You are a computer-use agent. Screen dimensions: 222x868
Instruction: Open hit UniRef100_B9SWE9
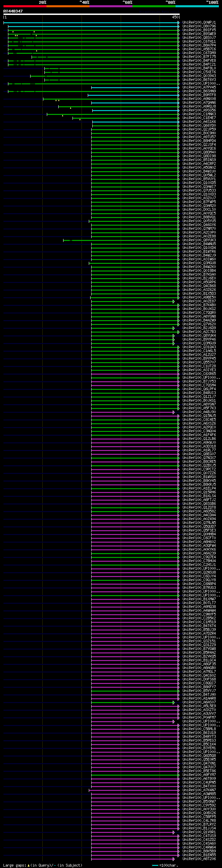(x=199, y=34)
